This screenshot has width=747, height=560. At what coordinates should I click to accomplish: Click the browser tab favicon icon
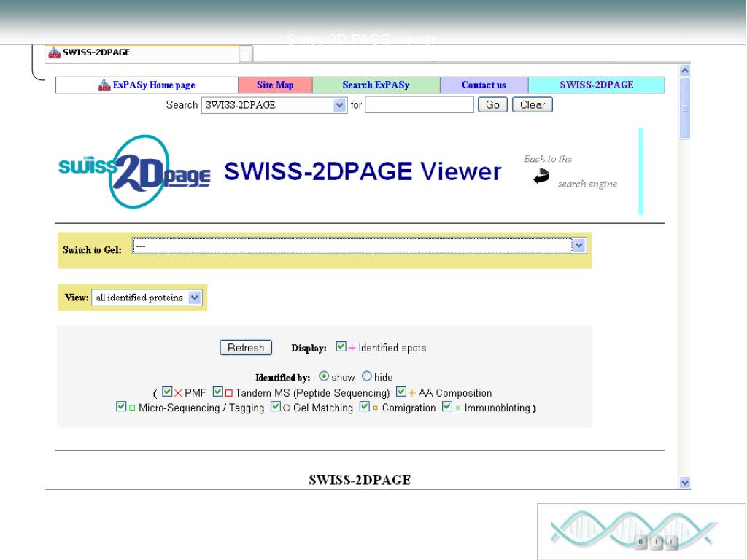[x=54, y=52]
